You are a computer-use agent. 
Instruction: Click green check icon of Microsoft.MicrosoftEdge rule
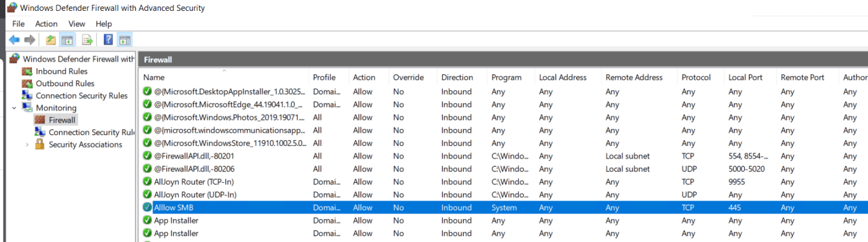pyautogui.click(x=147, y=104)
